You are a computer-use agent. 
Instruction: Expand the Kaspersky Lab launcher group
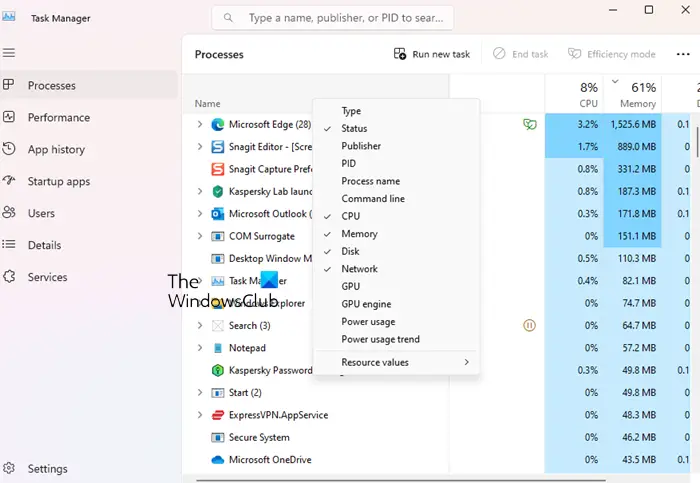[200, 191]
